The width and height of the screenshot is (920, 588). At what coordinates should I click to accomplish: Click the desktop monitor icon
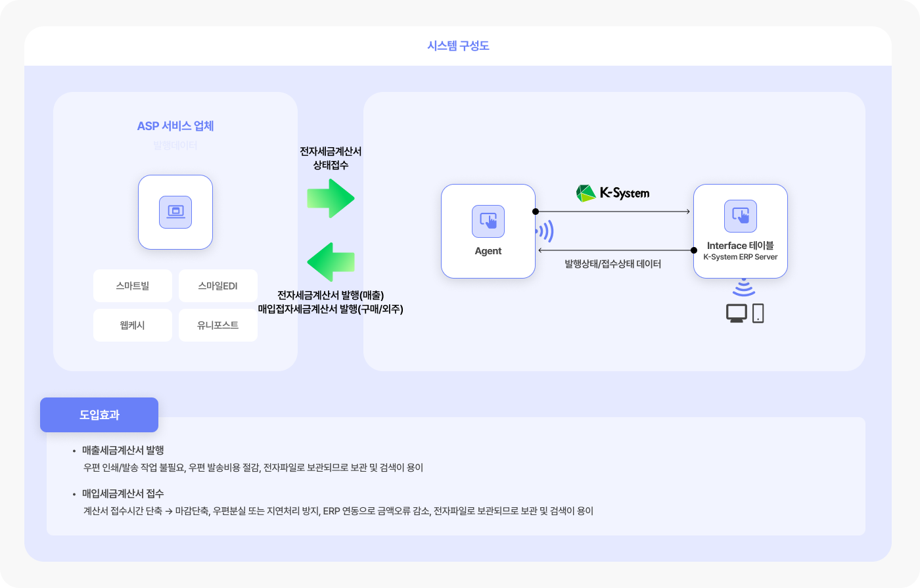(x=737, y=313)
